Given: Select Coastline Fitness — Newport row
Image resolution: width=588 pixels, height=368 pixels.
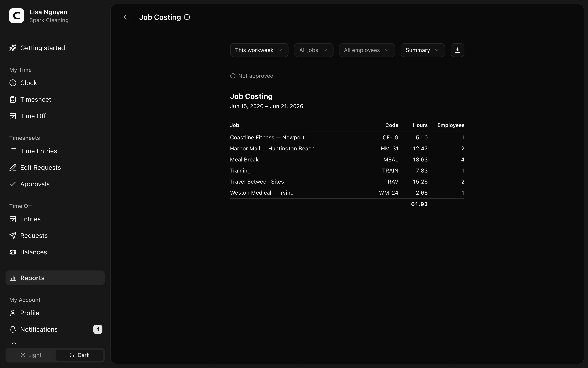Looking at the screenshot, I should pyautogui.click(x=347, y=138).
